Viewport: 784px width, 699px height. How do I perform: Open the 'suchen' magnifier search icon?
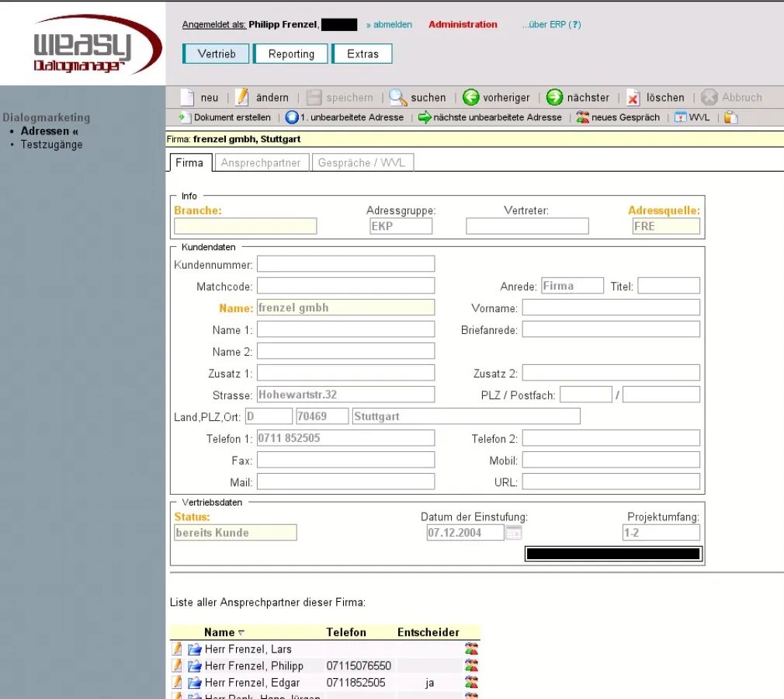click(x=397, y=97)
